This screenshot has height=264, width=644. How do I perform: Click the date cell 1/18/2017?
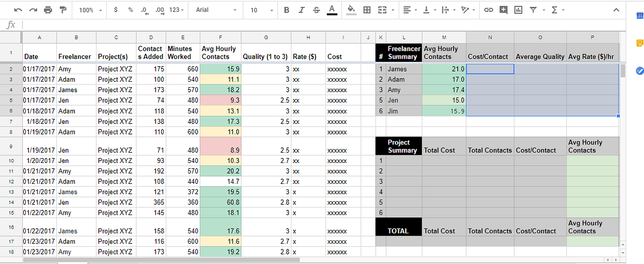point(39,122)
